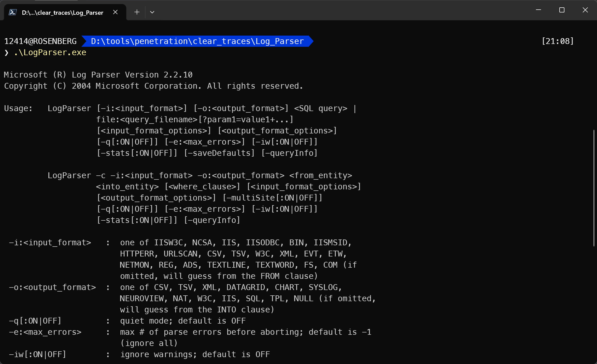The image size is (597, 364).
Task: Click the -o:<output_format> option label
Action: (x=52, y=287)
